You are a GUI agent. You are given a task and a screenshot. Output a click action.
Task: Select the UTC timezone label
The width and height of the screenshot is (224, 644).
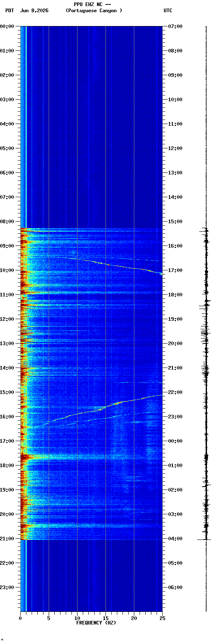pyautogui.click(x=168, y=11)
